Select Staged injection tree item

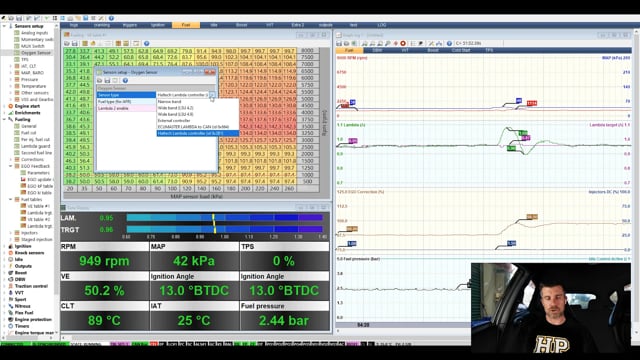click(x=37, y=240)
